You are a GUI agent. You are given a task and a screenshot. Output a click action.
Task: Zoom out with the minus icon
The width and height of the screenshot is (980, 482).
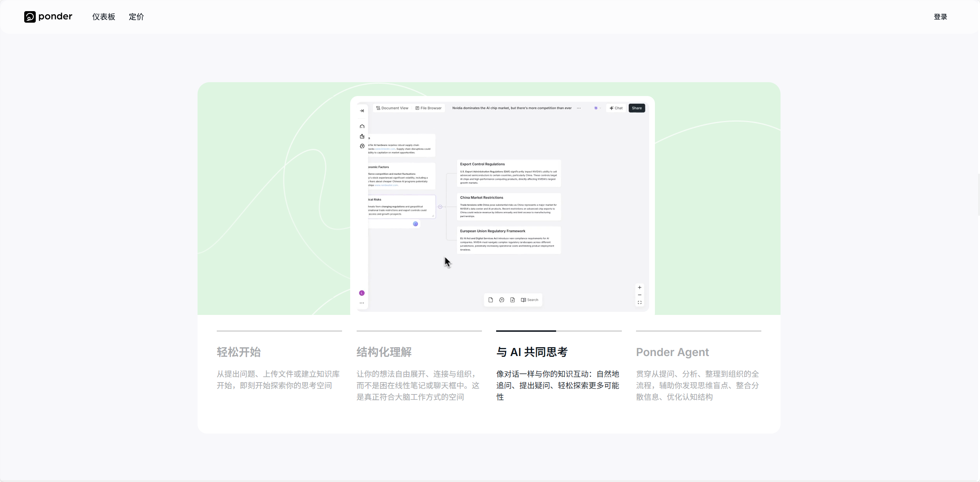pyautogui.click(x=639, y=295)
